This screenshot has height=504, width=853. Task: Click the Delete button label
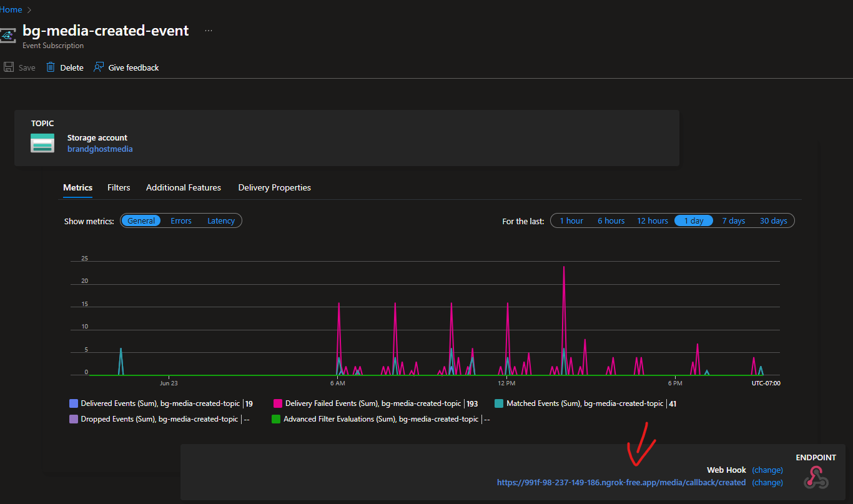point(72,67)
